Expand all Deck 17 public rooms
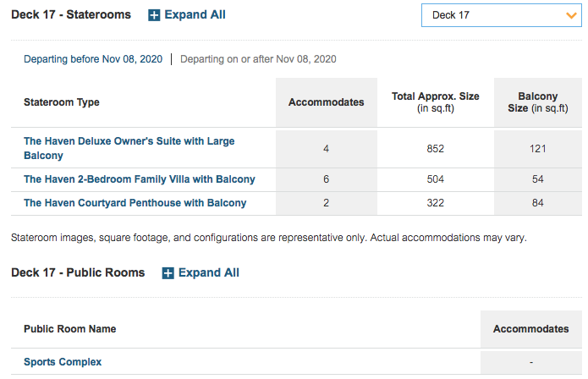Screen dimensions: 588x379 [201, 273]
